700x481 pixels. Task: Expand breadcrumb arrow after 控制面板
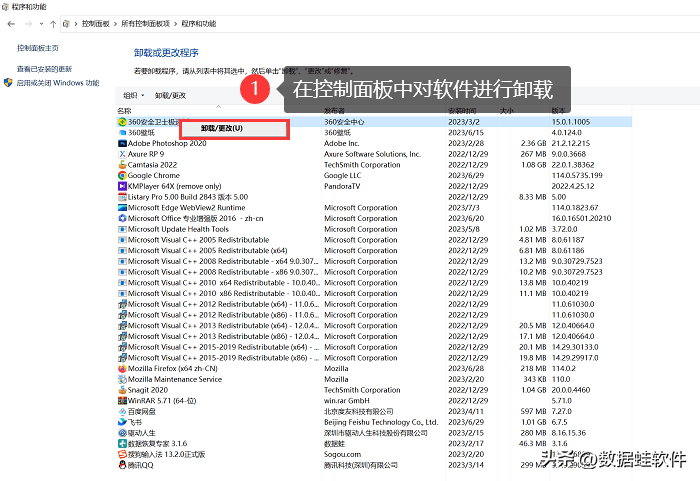(x=116, y=24)
